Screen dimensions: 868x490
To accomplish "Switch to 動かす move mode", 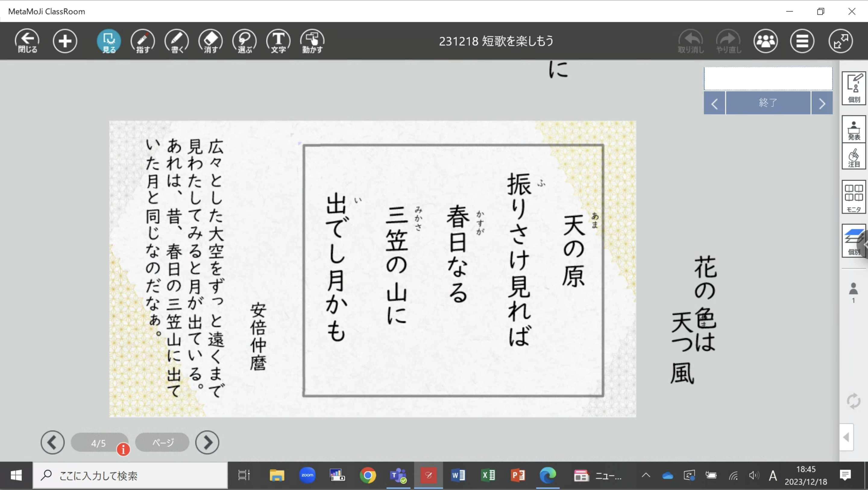I will pos(312,41).
